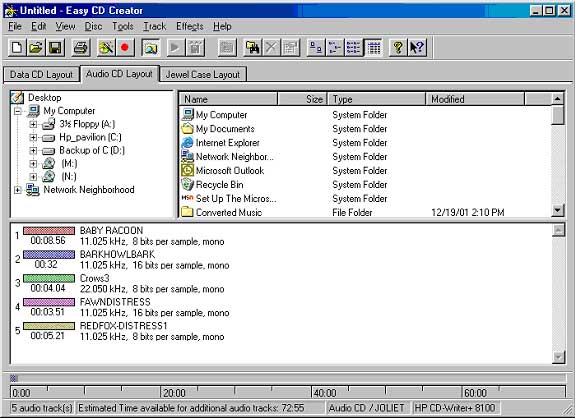Image resolution: width=575 pixels, height=418 pixels.
Task: Click the disabled toolbar icon before Find Files
Action: coord(227,48)
